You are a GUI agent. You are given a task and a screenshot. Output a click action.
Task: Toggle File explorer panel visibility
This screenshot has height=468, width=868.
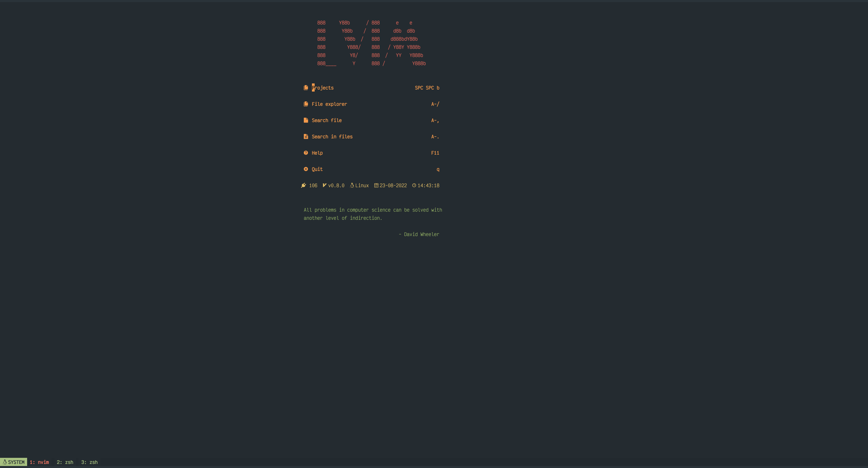(x=330, y=104)
